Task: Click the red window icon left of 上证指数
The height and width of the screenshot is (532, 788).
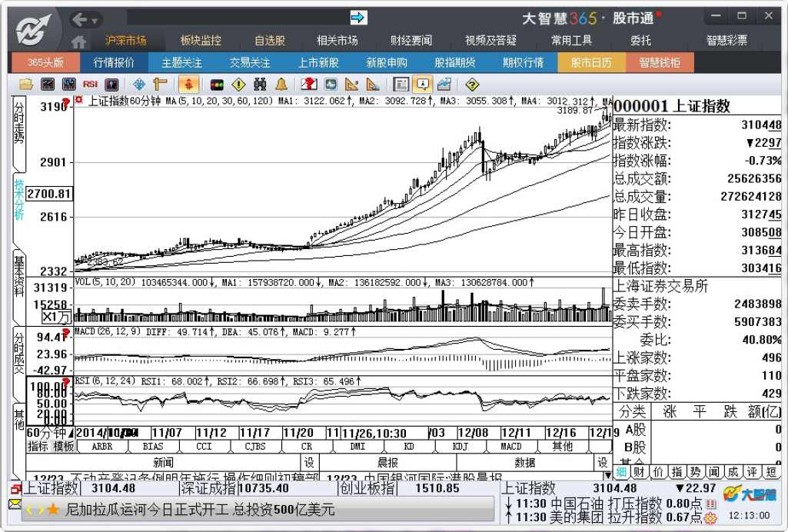Action: point(16,488)
